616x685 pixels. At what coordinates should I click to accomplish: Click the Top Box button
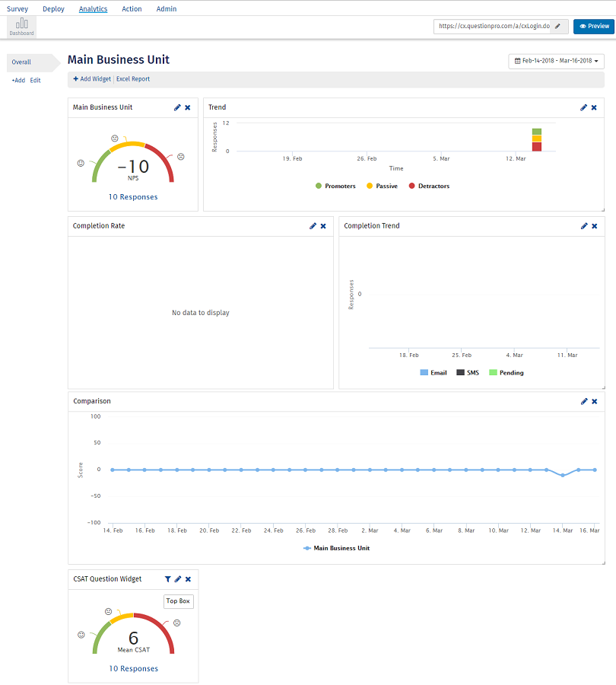(179, 601)
